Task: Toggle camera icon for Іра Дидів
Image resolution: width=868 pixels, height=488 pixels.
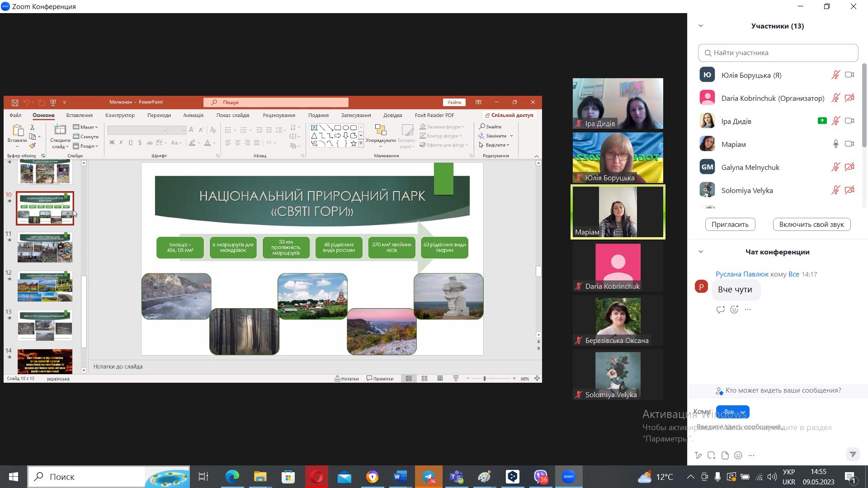Action: 849,121
